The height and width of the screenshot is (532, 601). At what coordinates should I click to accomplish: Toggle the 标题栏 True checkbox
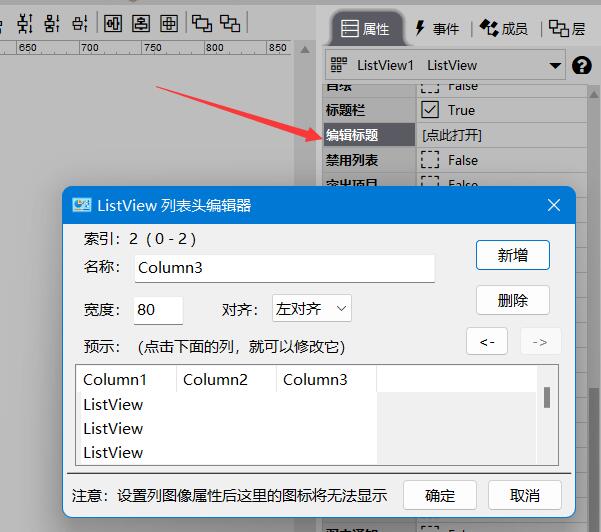click(x=430, y=110)
